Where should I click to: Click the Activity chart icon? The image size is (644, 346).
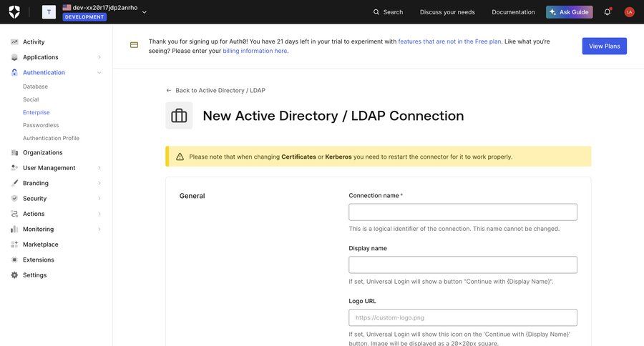[14, 42]
